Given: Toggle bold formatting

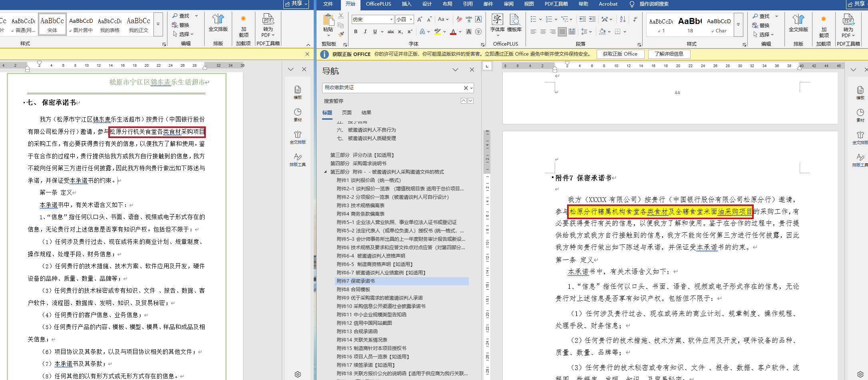Looking at the screenshot, I should (356, 32).
